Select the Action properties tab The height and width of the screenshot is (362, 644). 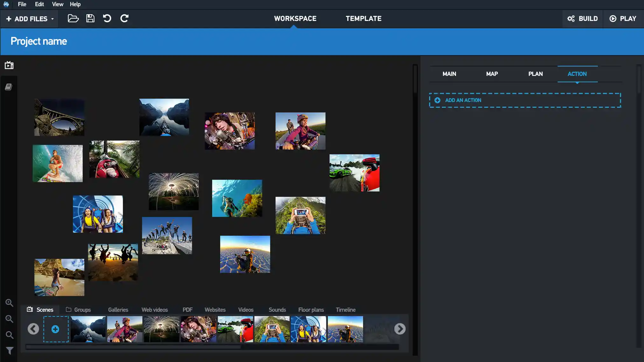(577, 74)
